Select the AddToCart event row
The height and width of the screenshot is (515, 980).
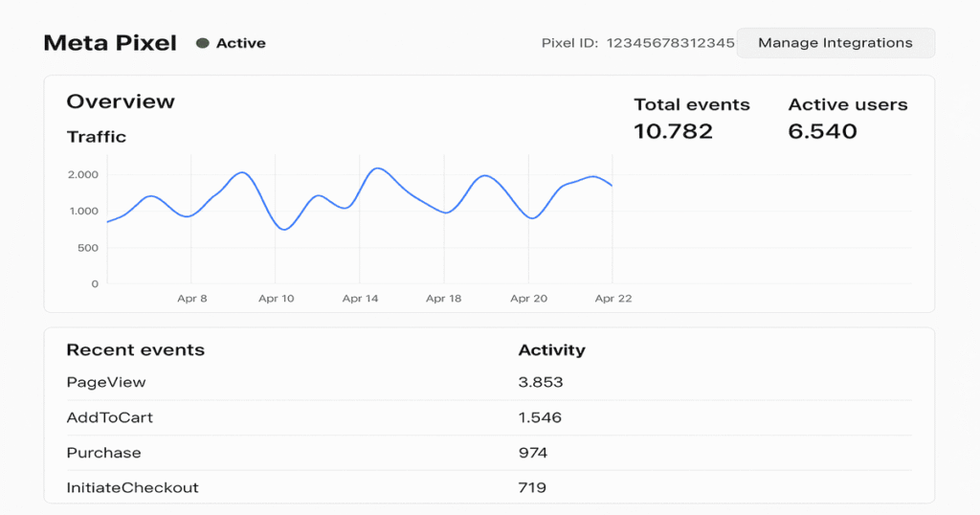tap(489, 417)
